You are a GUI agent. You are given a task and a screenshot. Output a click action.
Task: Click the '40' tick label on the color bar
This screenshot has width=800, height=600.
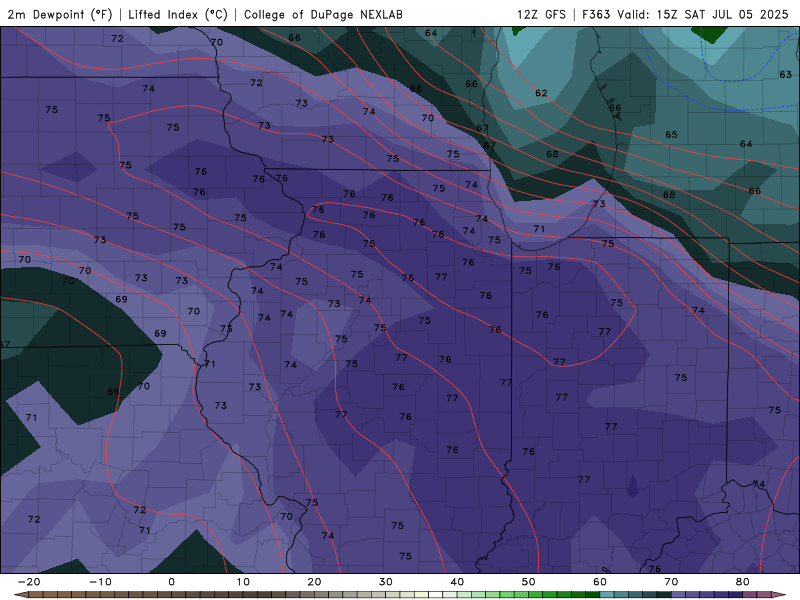tap(457, 582)
